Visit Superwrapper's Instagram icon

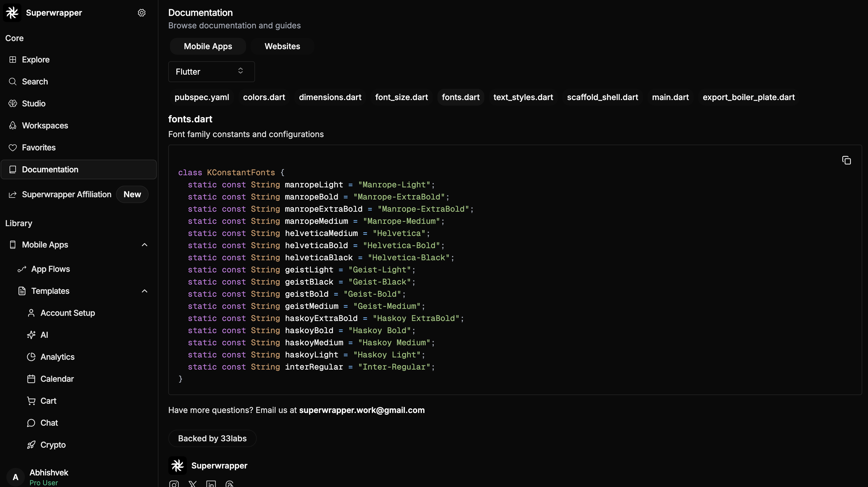[174, 484]
